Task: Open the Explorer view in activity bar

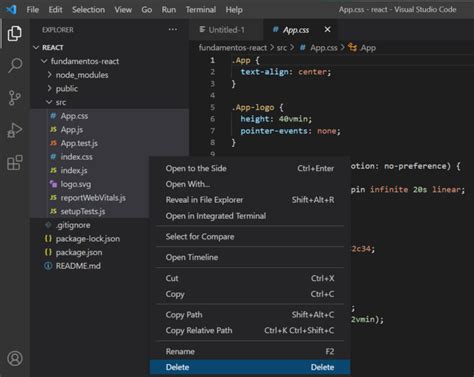Action: tap(15, 33)
